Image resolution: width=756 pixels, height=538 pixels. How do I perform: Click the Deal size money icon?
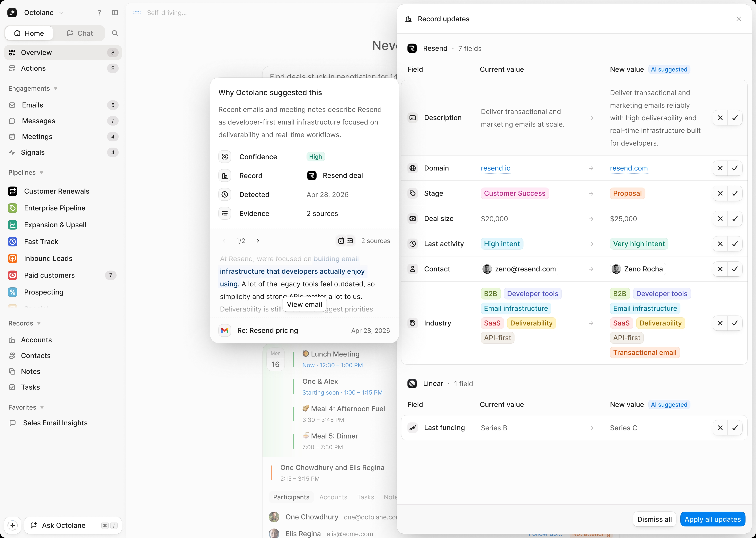[413, 219]
